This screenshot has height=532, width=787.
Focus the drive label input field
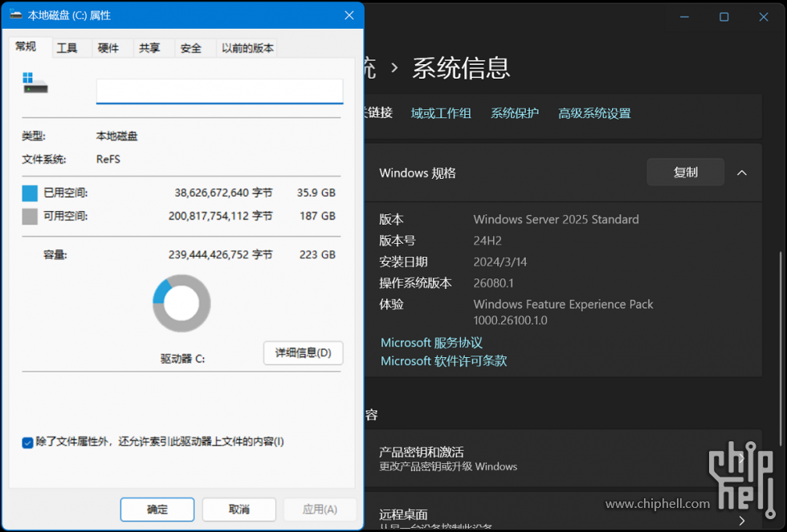point(219,91)
